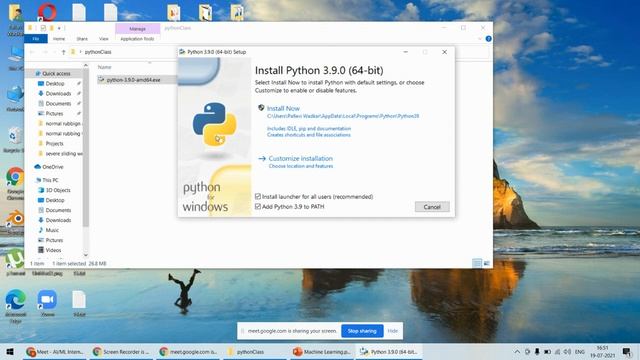Switch to Screen Recorder Chrome taskbar item

[121, 351]
